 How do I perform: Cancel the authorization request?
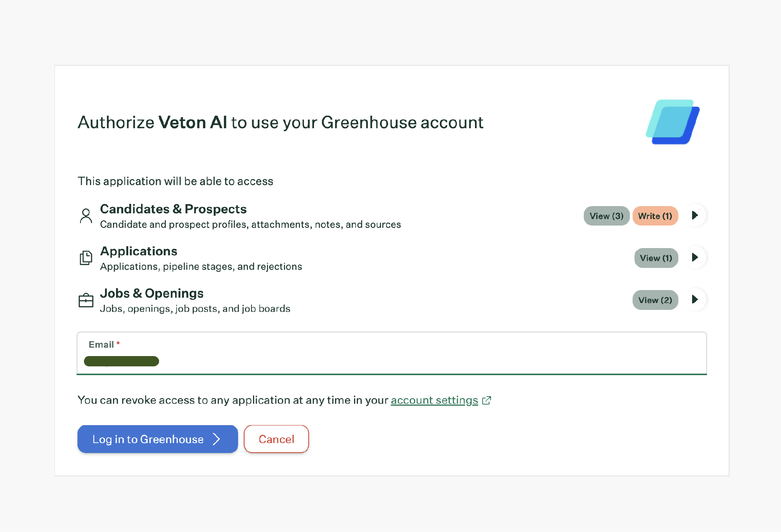[x=276, y=439]
